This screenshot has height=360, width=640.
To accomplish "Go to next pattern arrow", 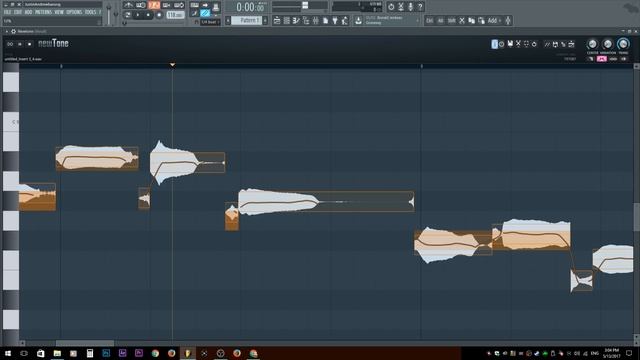I will pyautogui.click(x=265, y=20).
